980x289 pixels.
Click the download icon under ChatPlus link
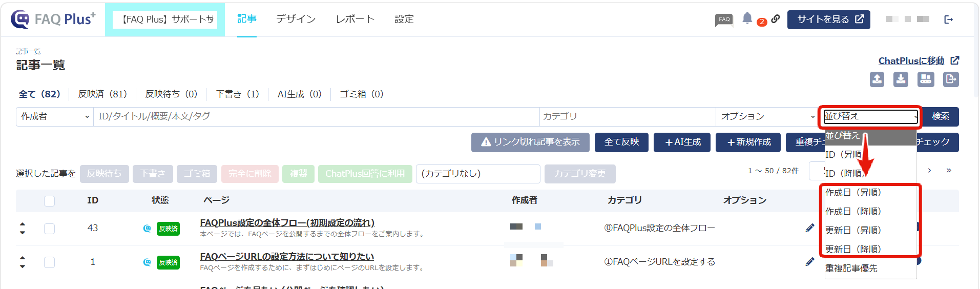(x=901, y=79)
